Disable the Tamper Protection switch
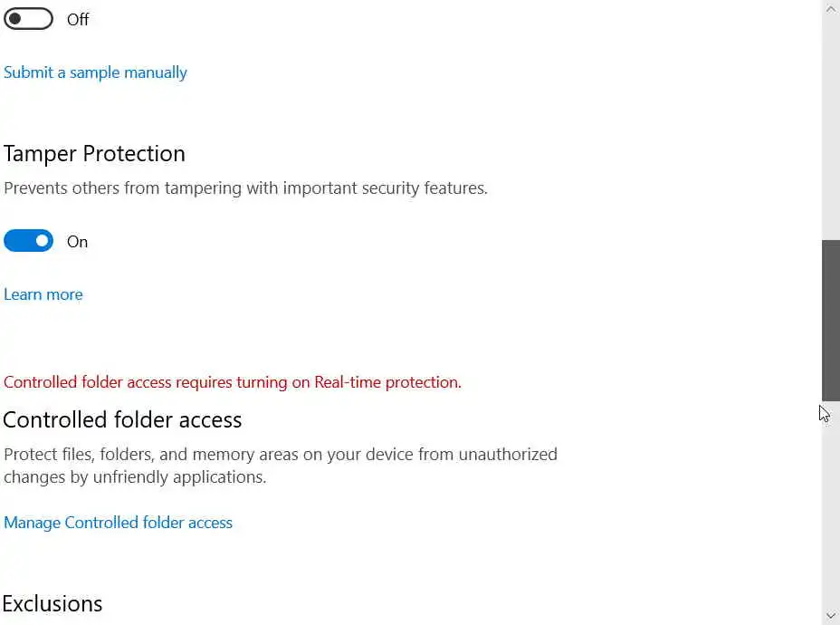Screen dimensions: 840x625 28,241
